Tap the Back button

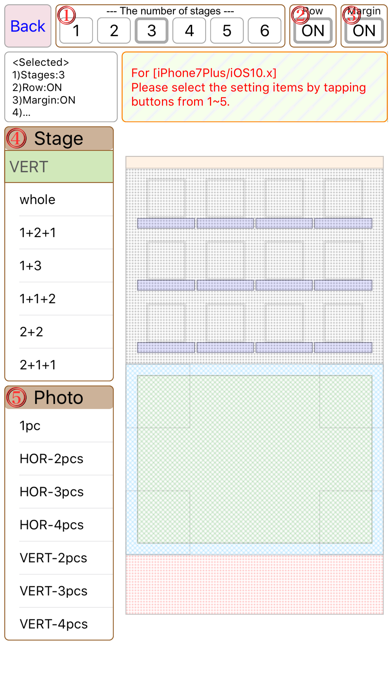click(28, 26)
